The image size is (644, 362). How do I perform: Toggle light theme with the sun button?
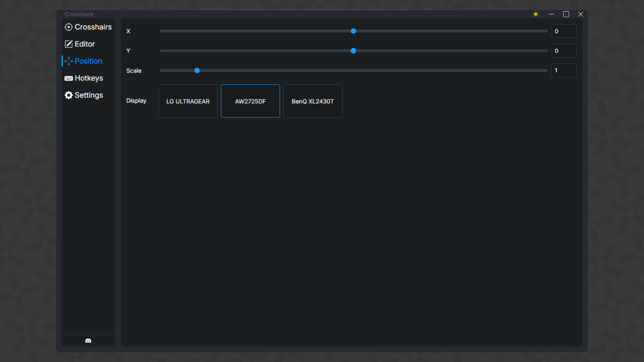pos(536,14)
